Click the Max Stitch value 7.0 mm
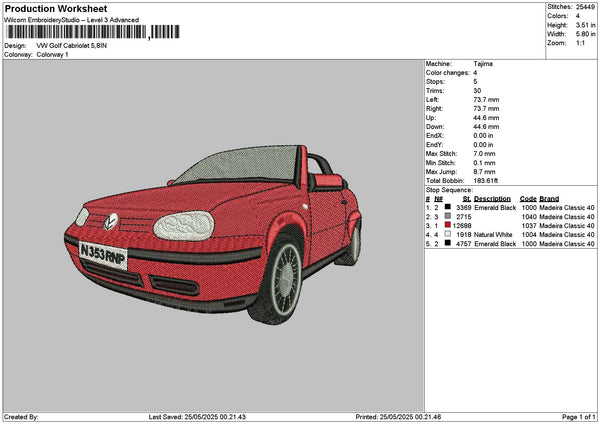Viewport: 600px width, 424px height. click(x=484, y=154)
